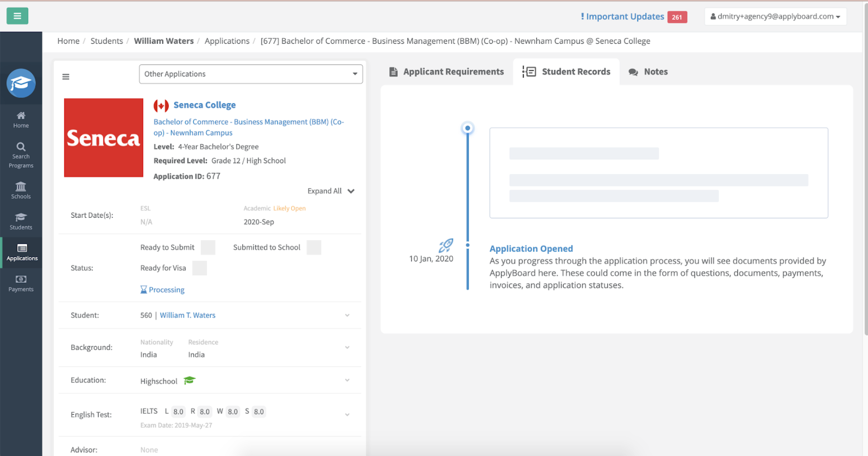
Task: Click the Student Records list icon
Action: point(529,72)
